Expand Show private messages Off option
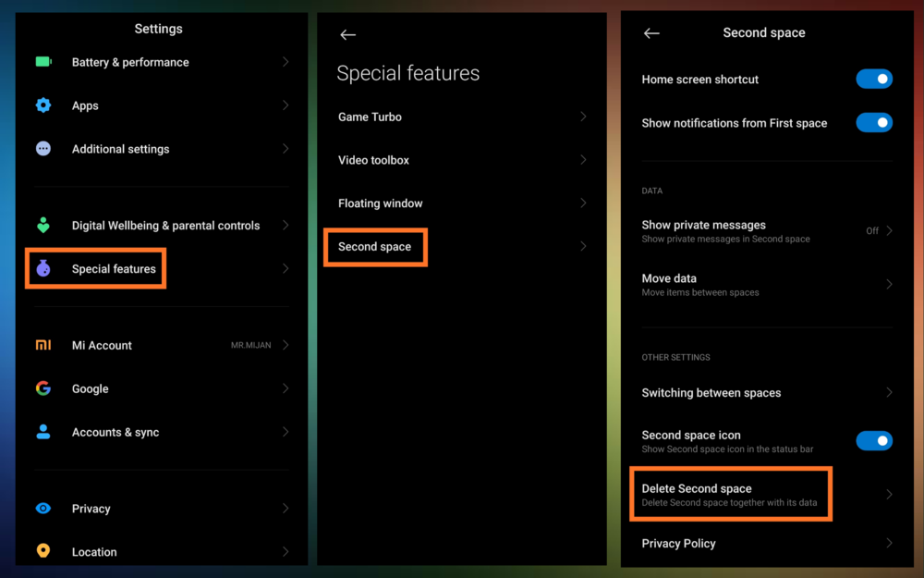This screenshot has width=924, height=578. tap(878, 231)
